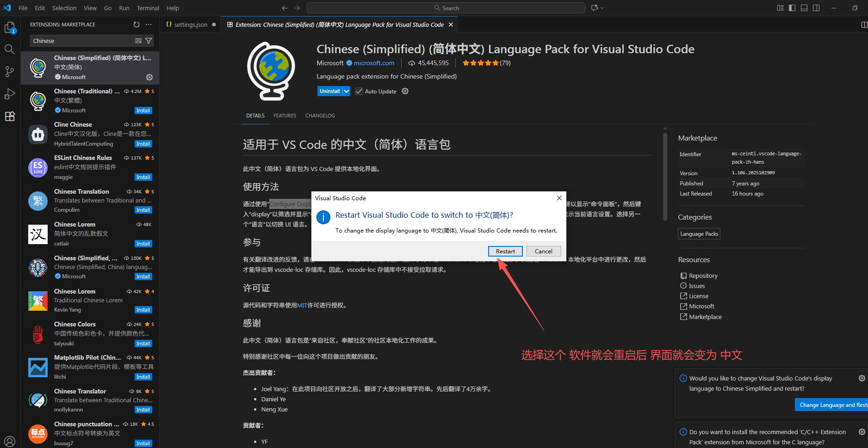This screenshot has width=868, height=448.
Task: Open the Repository link under Resources
Action: [703, 275]
